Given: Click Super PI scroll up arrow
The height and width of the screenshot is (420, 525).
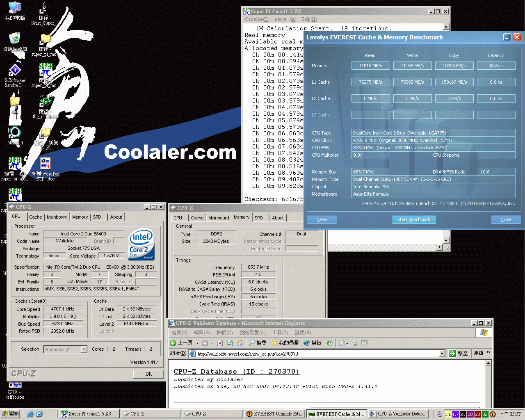Looking at the screenshot, I should [446, 27].
